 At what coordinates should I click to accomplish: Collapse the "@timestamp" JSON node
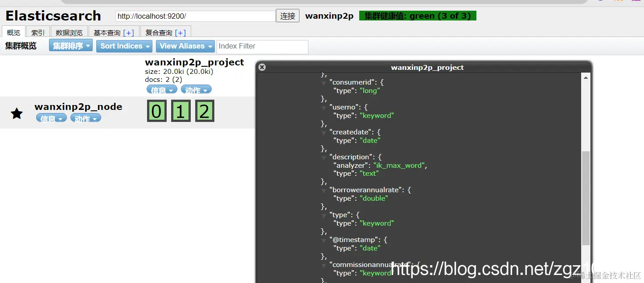pos(324,240)
